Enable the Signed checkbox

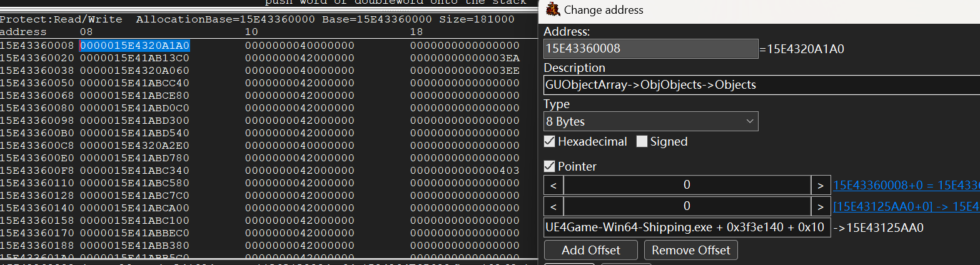click(642, 142)
